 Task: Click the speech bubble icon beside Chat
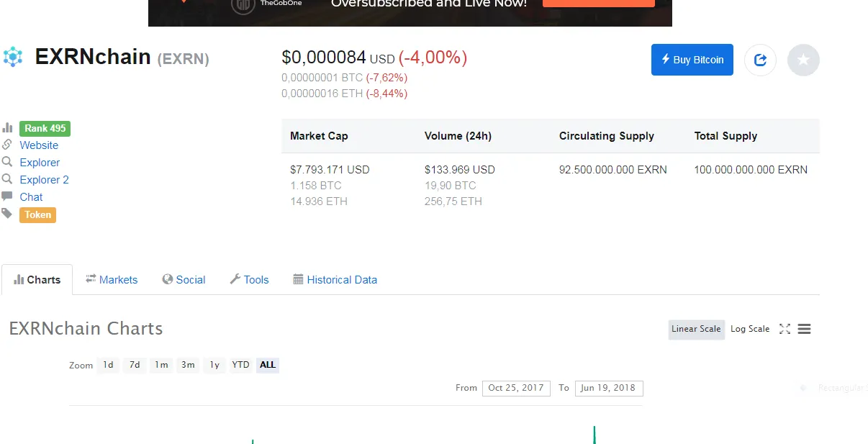pyautogui.click(x=7, y=196)
